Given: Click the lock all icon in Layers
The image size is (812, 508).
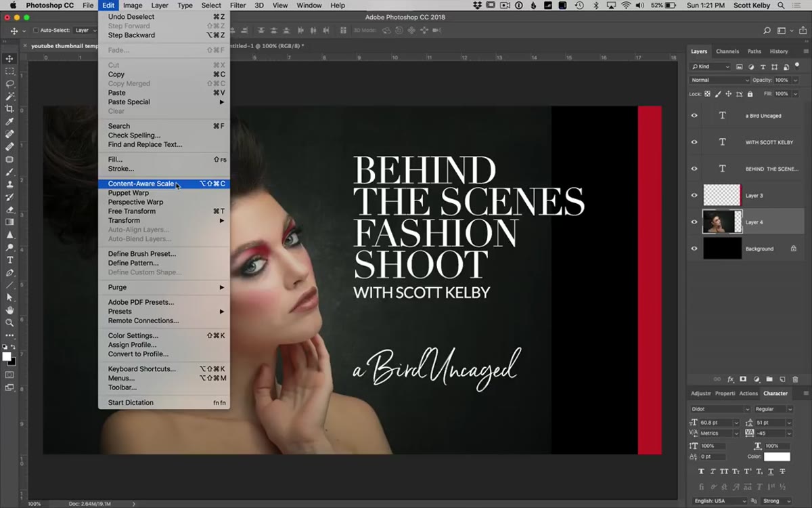Looking at the screenshot, I should point(750,94).
